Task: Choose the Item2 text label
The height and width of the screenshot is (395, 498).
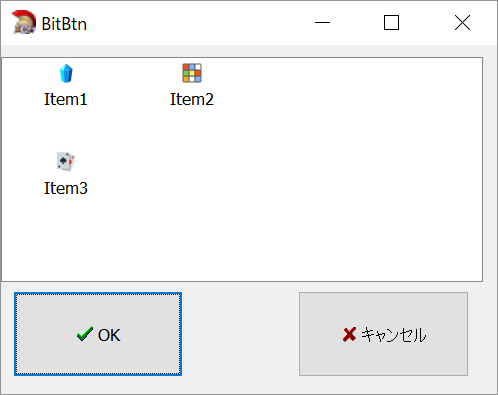Action: pos(192,99)
